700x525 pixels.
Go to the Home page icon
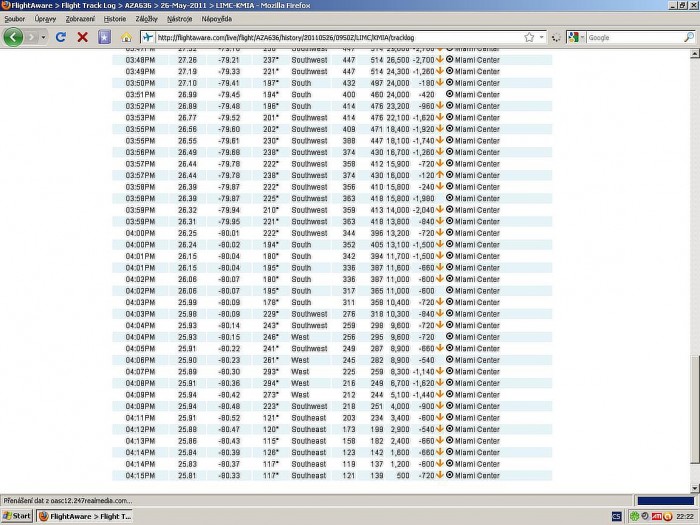pyautogui.click(x=126, y=37)
